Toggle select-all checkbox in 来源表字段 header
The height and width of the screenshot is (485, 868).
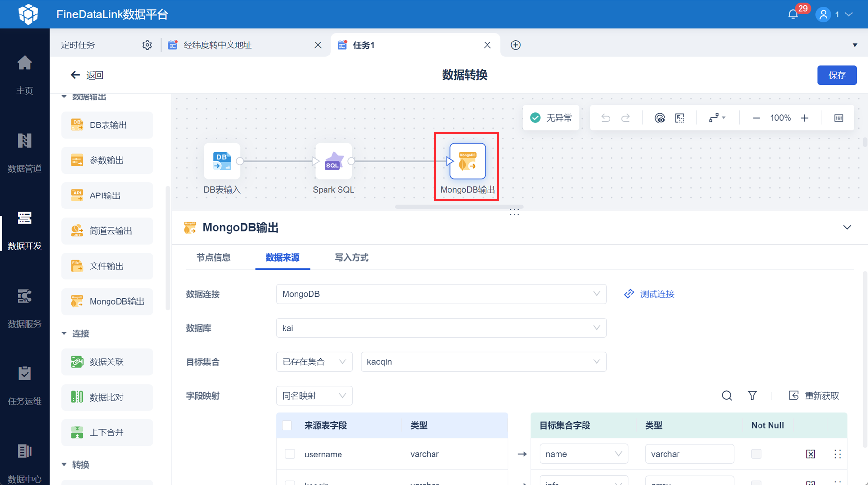tap(287, 425)
